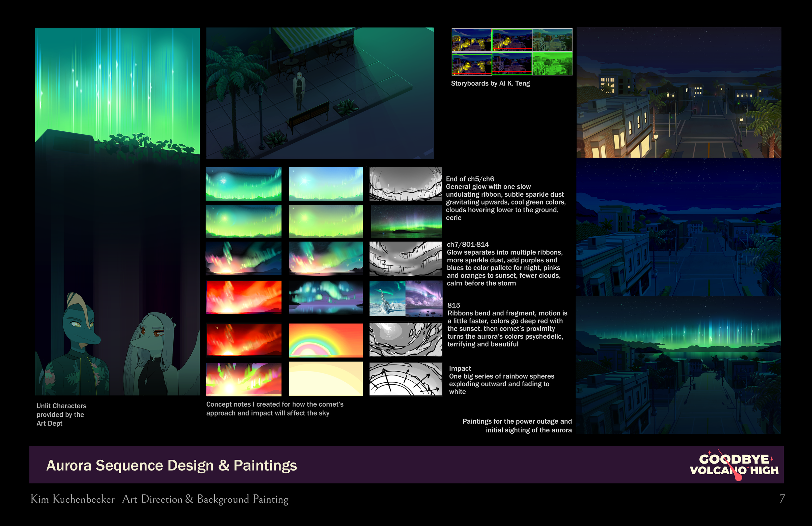The height and width of the screenshot is (526, 812).
Task: Select the light blue sky with star thumbnail
Action: click(x=326, y=184)
